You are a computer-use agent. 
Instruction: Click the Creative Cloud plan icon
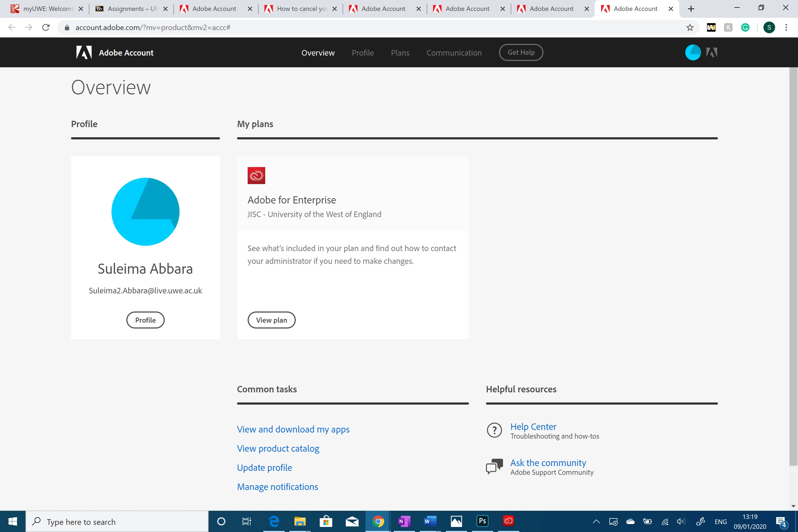(256, 175)
